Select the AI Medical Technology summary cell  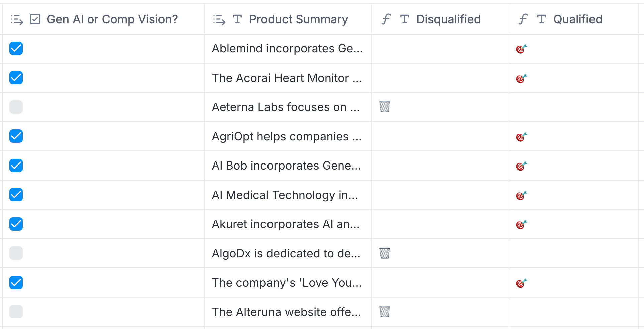[x=285, y=195]
